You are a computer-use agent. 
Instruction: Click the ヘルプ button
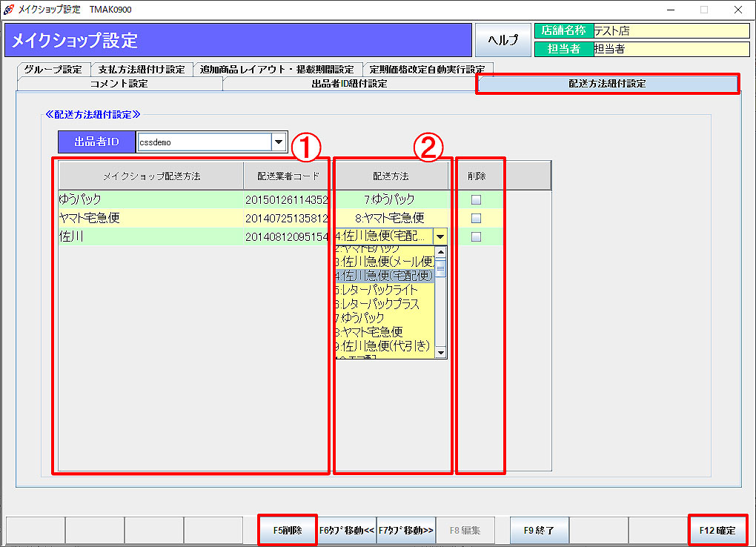pyautogui.click(x=503, y=39)
